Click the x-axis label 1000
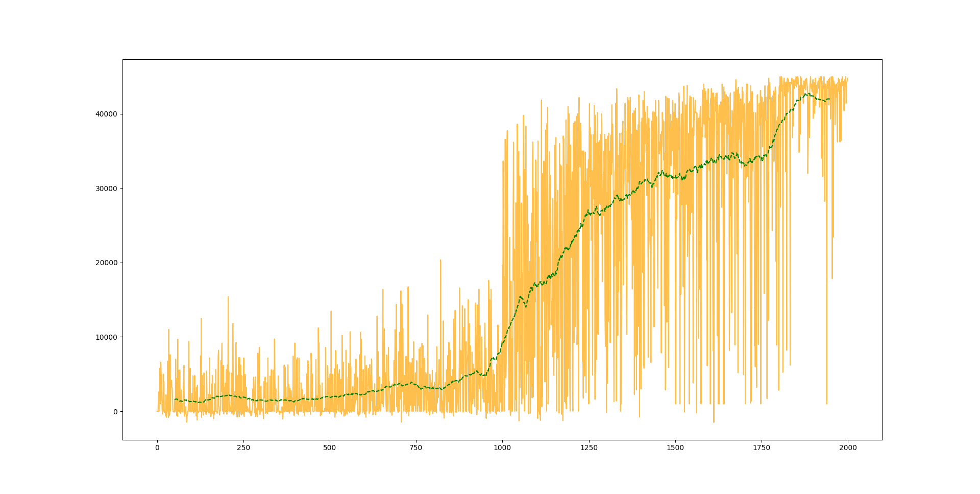This screenshot has width=980, height=494. coord(502,448)
